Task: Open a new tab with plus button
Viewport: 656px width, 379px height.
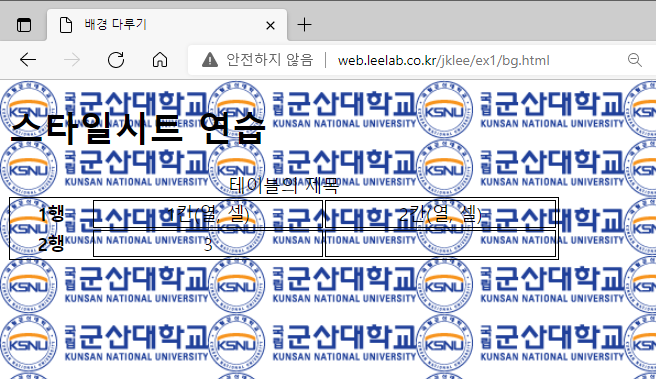Action: 304,25
